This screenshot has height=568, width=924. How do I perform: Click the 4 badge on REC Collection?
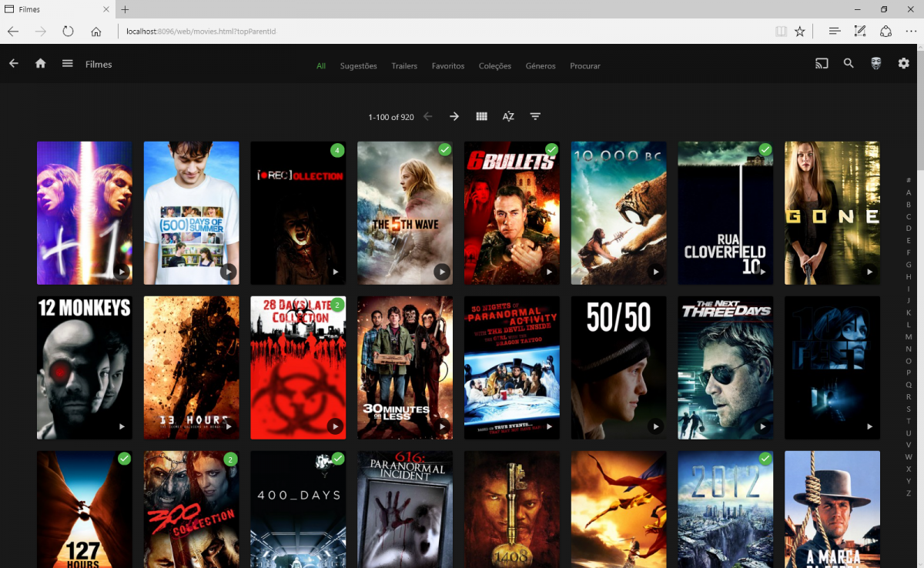click(337, 150)
